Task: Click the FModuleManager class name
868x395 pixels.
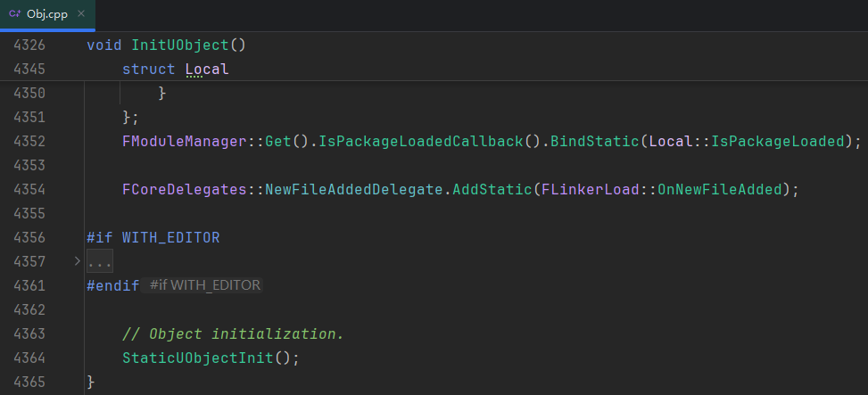Action: [x=184, y=141]
